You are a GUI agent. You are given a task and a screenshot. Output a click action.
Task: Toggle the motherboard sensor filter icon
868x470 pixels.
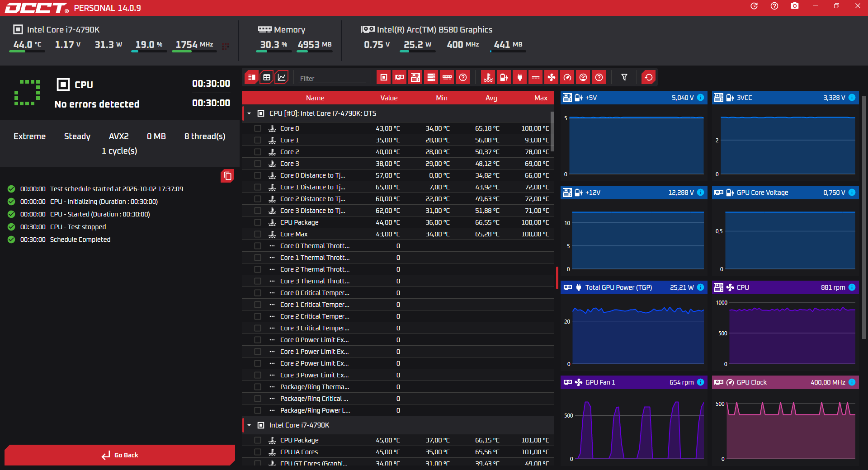[x=415, y=77]
